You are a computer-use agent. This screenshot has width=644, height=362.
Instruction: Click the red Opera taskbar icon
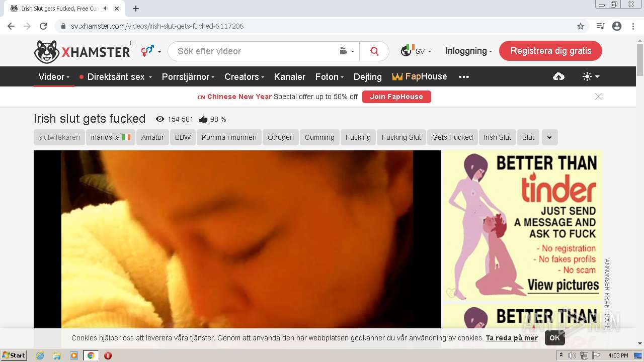pos(108,355)
